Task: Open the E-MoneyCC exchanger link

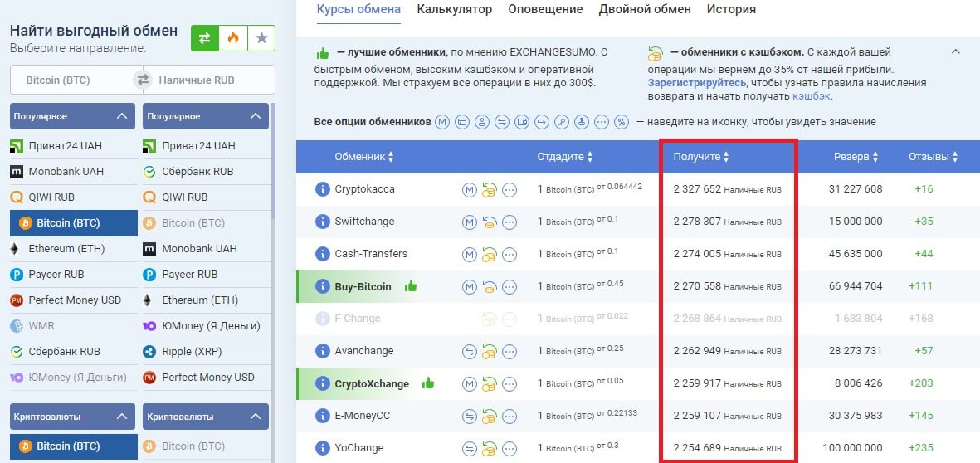Action: [363, 416]
